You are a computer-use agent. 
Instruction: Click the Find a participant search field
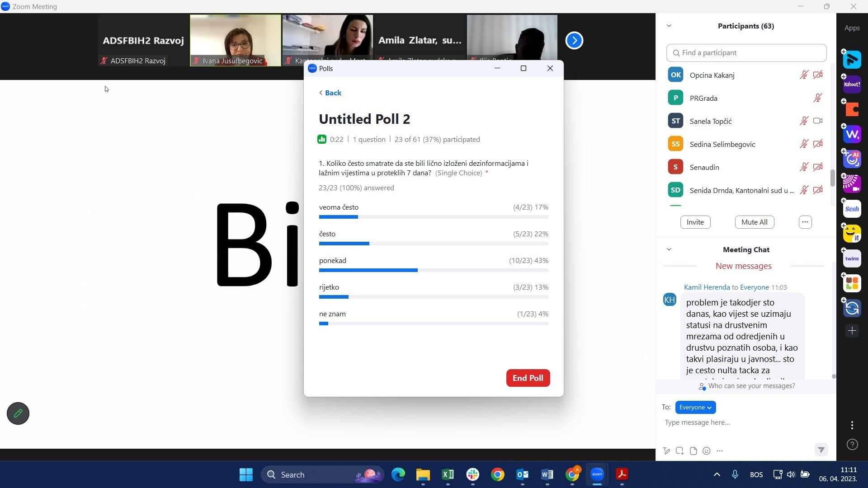[x=746, y=53]
